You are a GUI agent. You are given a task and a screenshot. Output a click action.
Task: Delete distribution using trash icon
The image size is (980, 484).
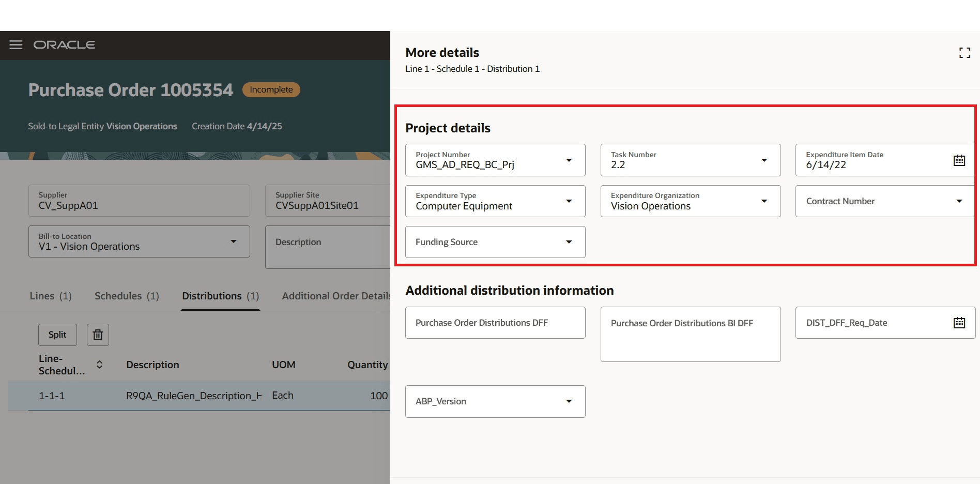tap(98, 335)
